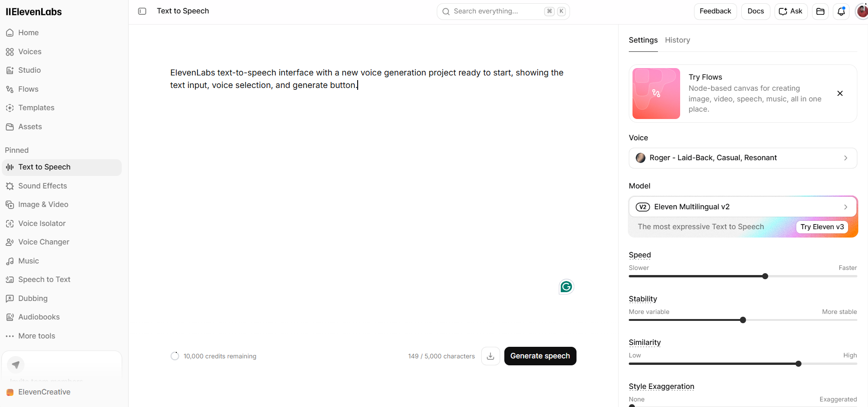
Task: Focus the Search everything field
Action: click(x=503, y=12)
